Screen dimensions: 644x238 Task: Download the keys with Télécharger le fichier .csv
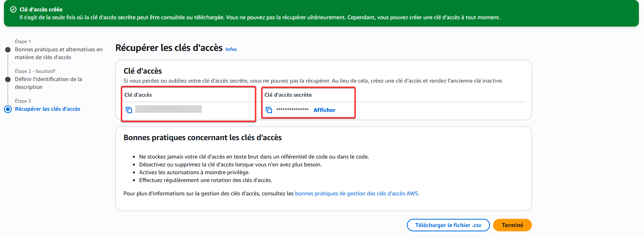click(x=448, y=225)
